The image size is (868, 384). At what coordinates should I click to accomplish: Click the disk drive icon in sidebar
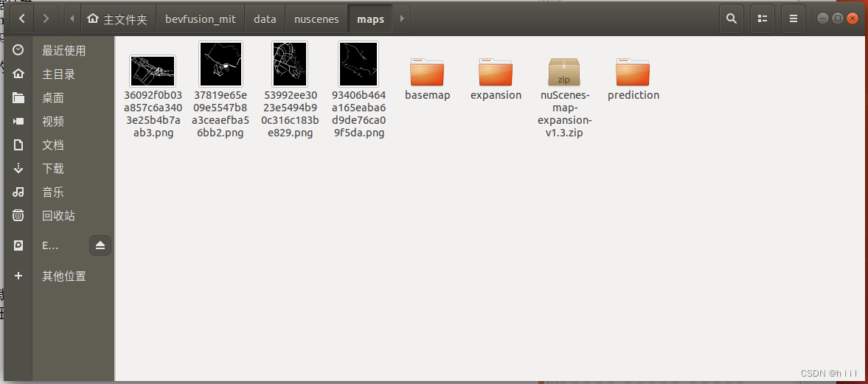point(18,245)
